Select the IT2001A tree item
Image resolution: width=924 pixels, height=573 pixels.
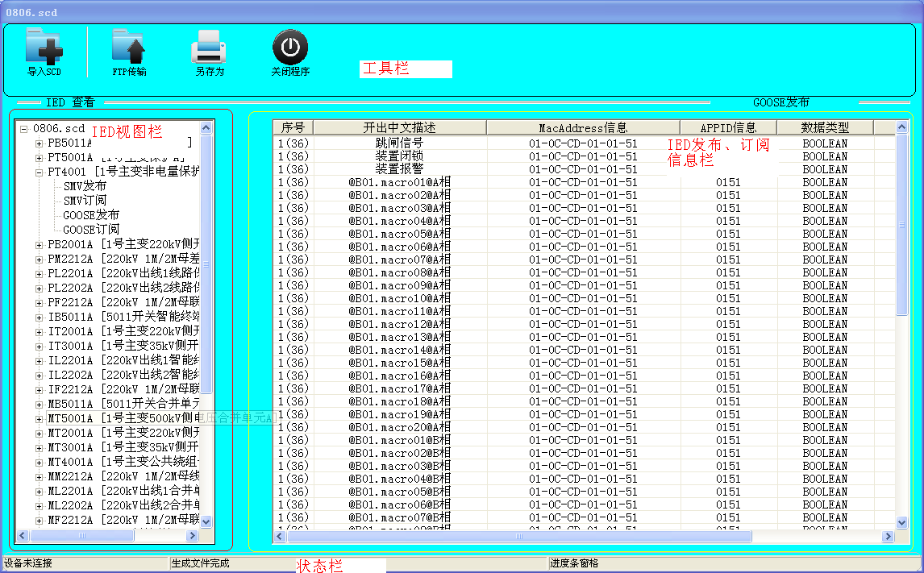point(123,331)
